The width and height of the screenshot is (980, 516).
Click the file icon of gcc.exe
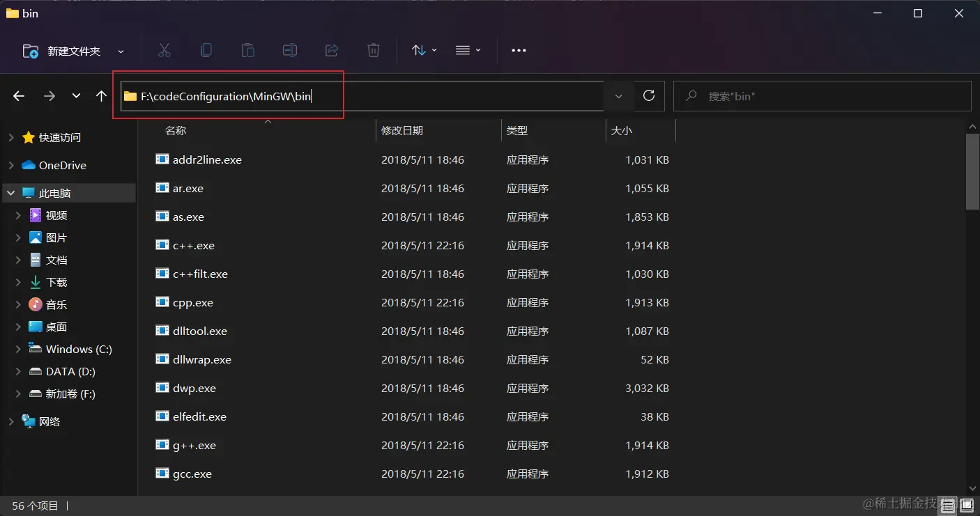[x=162, y=474]
